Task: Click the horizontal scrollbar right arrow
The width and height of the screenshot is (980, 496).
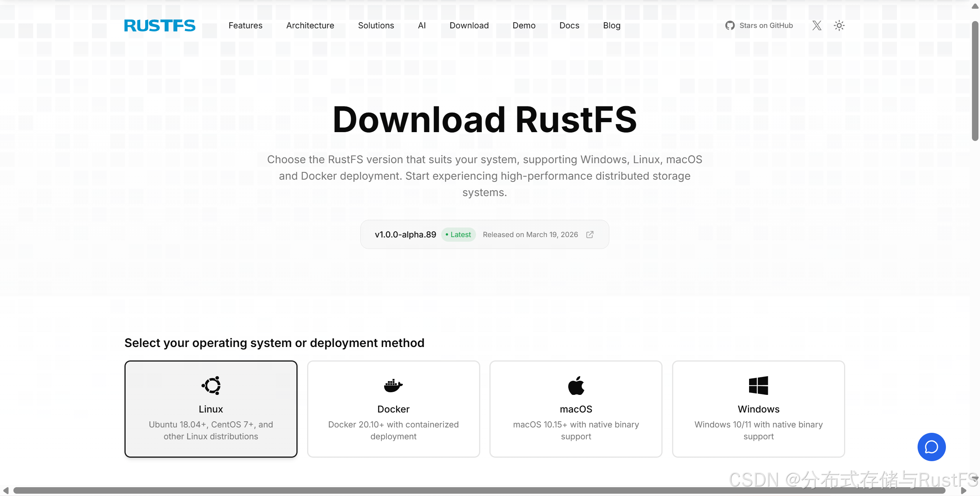Action: point(964,491)
